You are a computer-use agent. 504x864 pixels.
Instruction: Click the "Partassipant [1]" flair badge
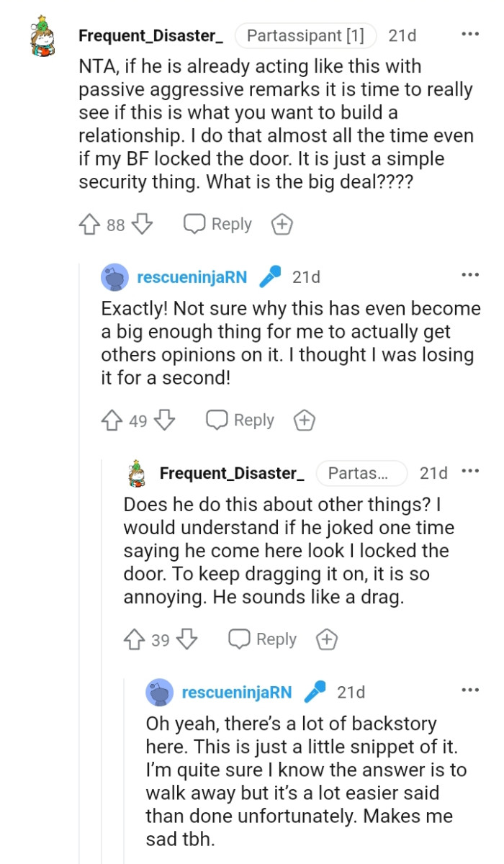(x=305, y=35)
